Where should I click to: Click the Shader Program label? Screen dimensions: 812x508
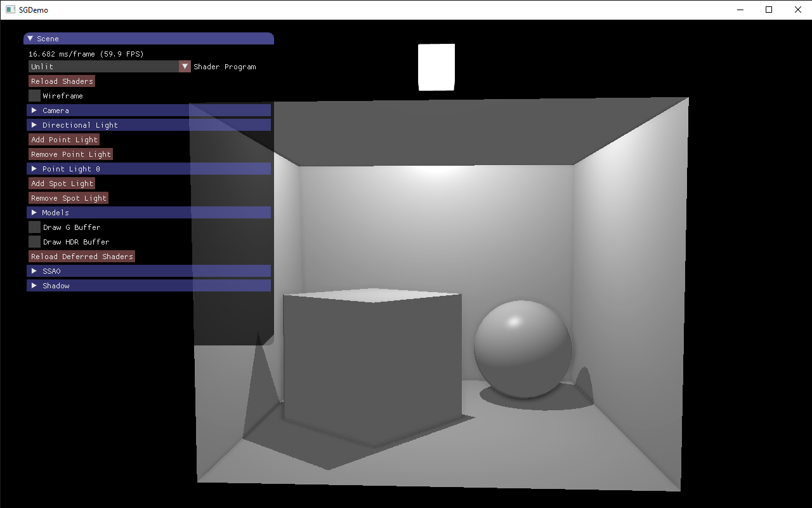click(x=225, y=67)
